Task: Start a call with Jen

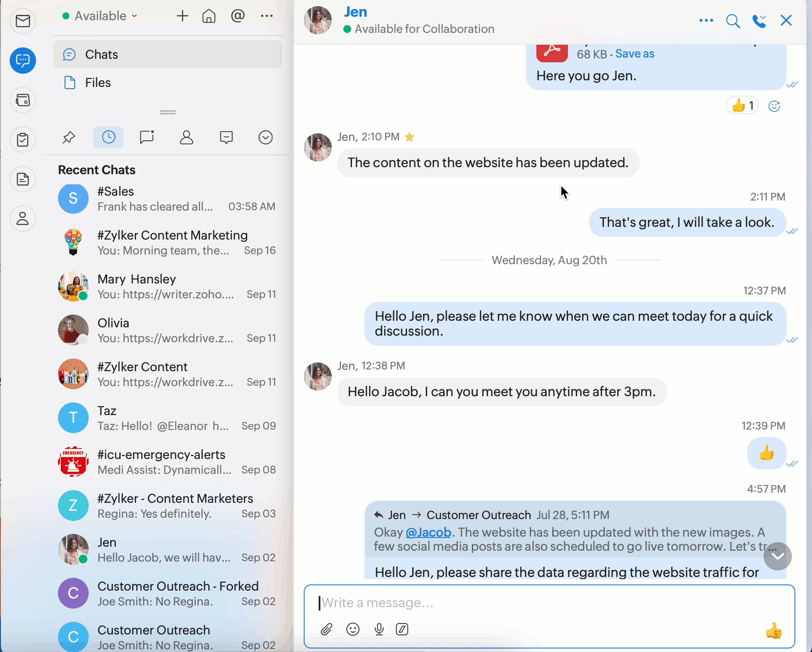Action: click(759, 21)
